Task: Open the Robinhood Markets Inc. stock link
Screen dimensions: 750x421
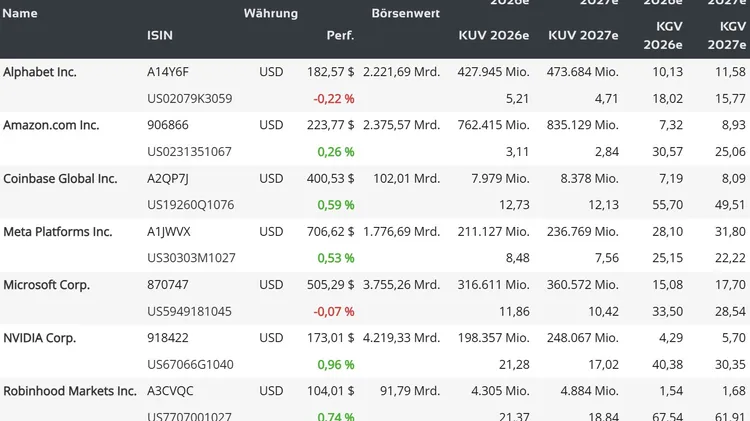Action: point(70,391)
